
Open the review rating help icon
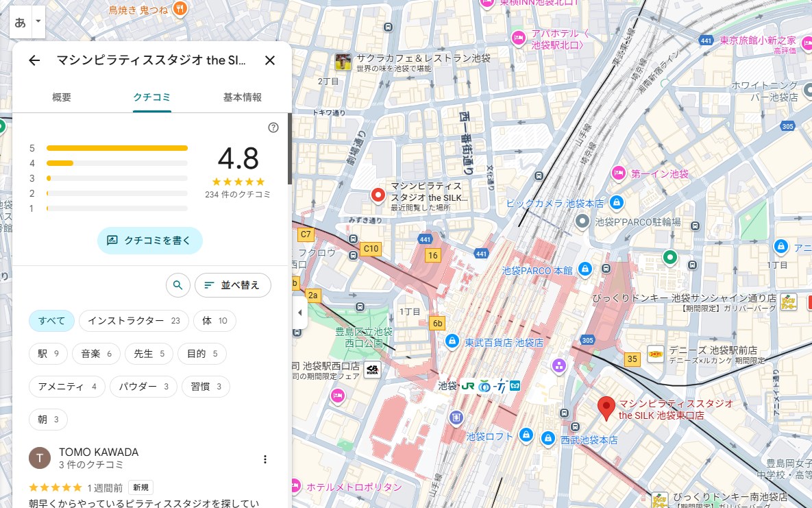pyautogui.click(x=273, y=128)
